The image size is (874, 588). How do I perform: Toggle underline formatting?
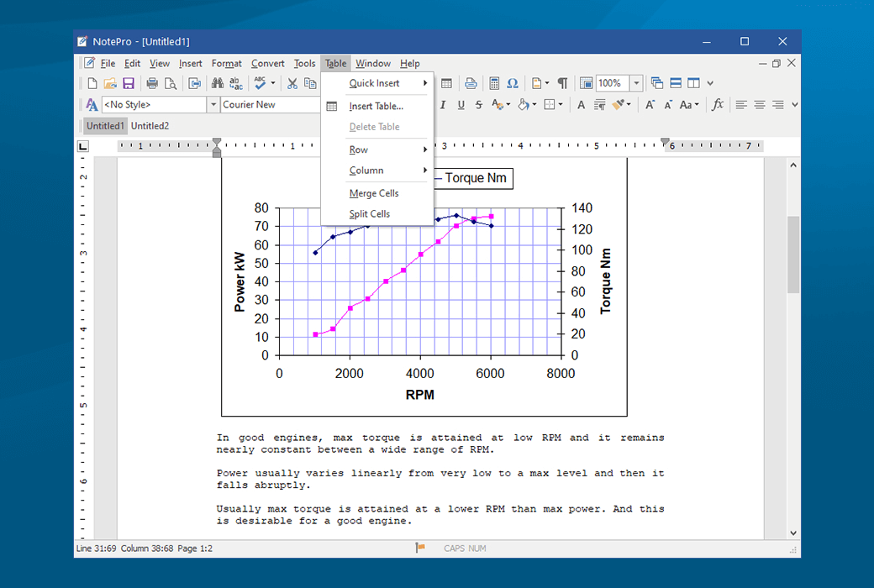click(x=461, y=105)
